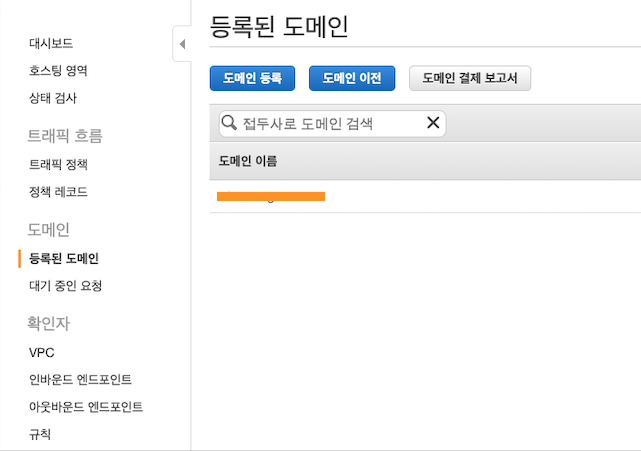Go to 대시보드 in the sidebar
This screenshot has width=641, height=451.
pyautogui.click(x=51, y=43)
